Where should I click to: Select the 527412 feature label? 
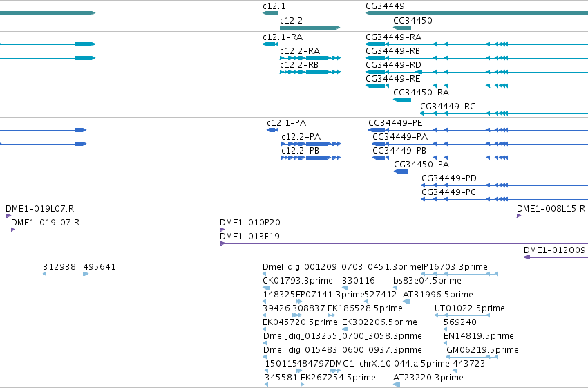point(380,295)
